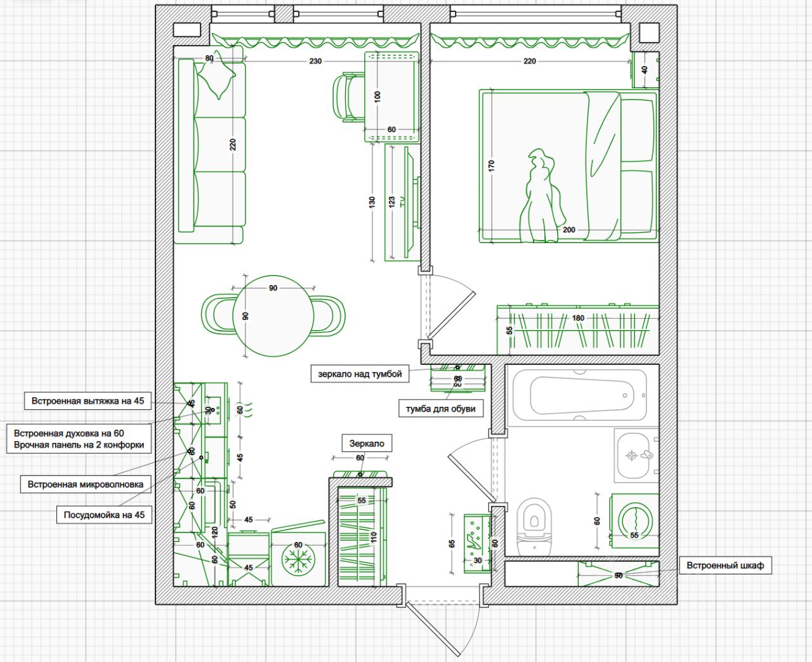This screenshot has width=812, height=662.
Task: Click the "40" bedside table dimension
Action: tap(645, 70)
